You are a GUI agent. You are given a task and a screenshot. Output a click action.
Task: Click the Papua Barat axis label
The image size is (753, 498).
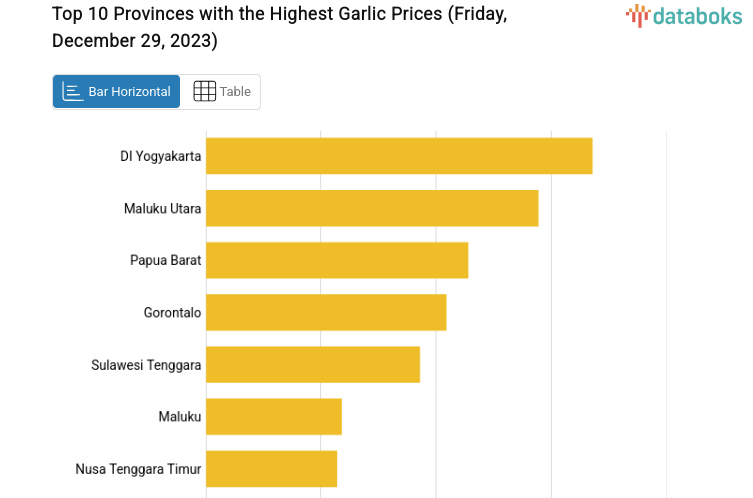click(166, 260)
